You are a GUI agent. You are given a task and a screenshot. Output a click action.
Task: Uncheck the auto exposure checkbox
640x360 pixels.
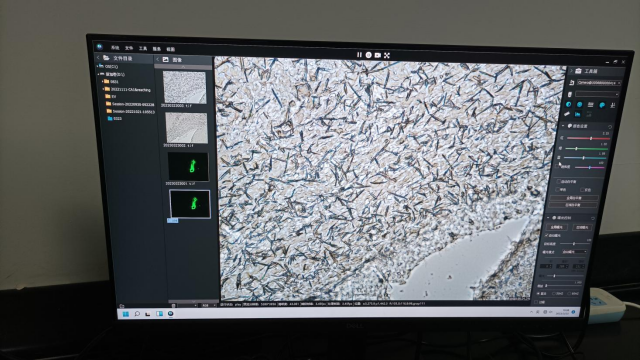pos(547,236)
